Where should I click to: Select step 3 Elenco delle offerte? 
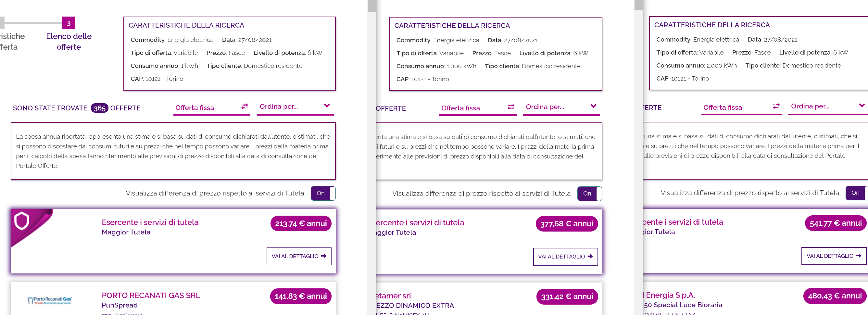(69, 23)
